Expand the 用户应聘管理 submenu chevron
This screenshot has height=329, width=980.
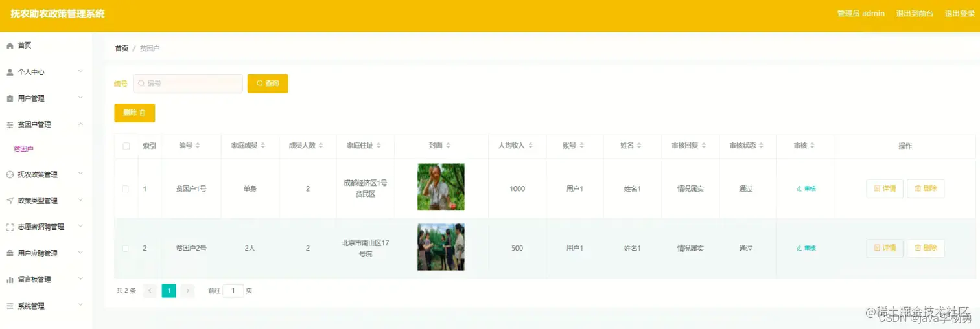pyautogui.click(x=80, y=253)
